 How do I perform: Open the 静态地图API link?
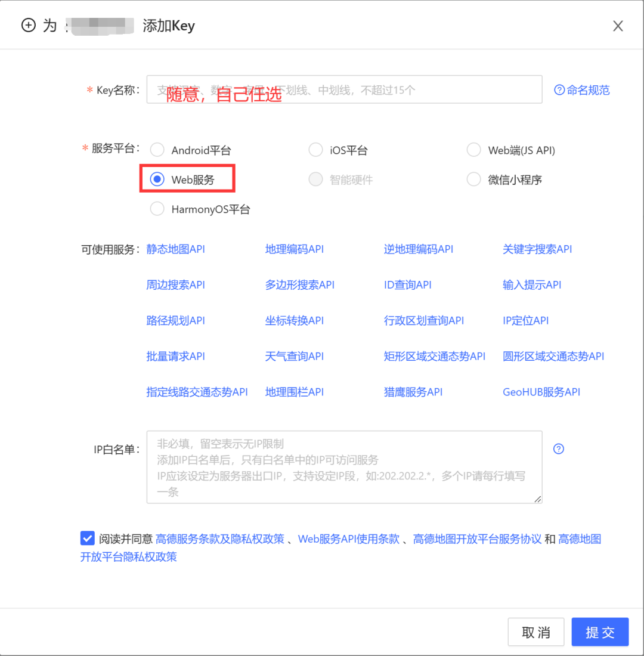(x=176, y=249)
